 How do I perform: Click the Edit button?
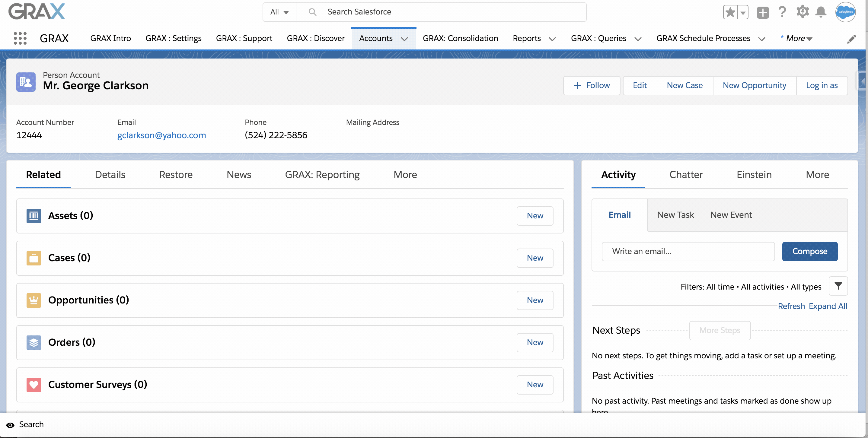tap(640, 85)
